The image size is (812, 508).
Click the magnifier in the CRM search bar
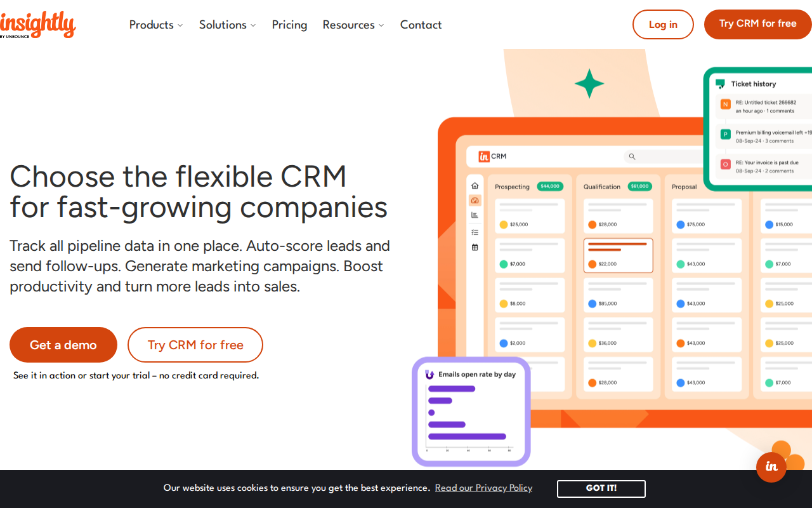tap(632, 156)
